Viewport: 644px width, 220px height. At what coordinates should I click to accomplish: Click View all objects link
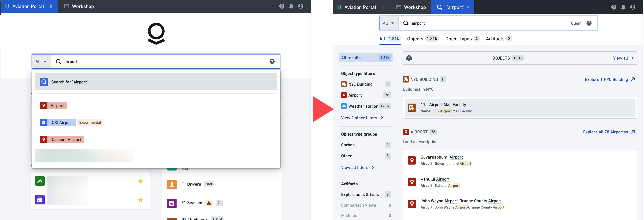click(x=623, y=58)
